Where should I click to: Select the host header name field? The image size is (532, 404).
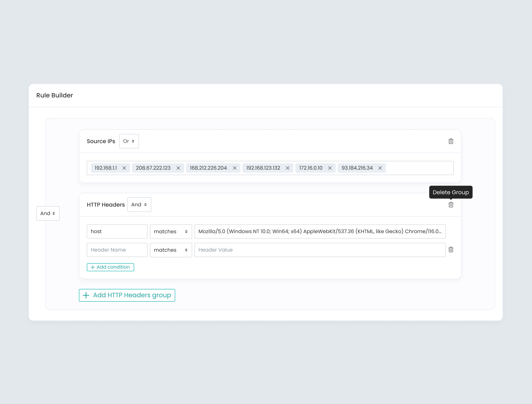pos(117,231)
